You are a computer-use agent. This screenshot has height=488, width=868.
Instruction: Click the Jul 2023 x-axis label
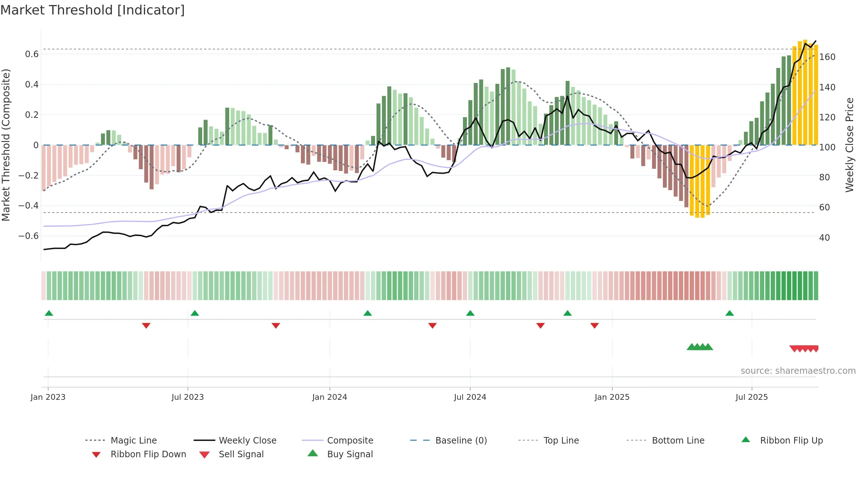click(188, 397)
